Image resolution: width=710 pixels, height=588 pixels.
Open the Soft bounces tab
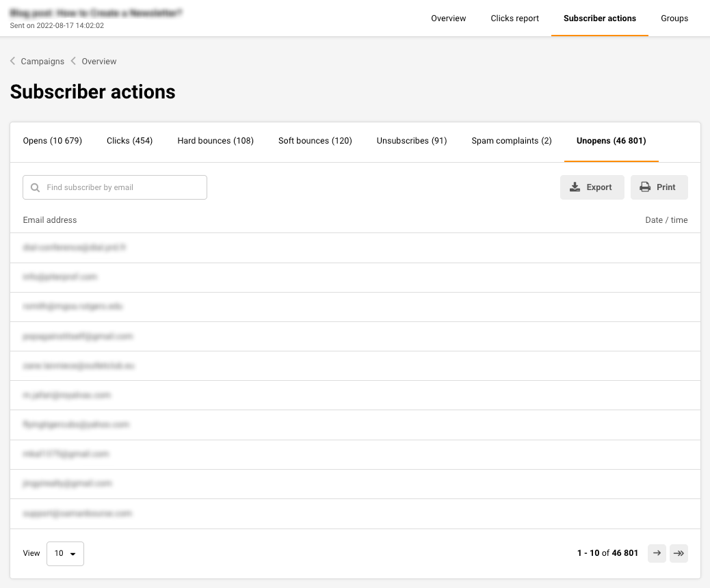[x=315, y=141]
